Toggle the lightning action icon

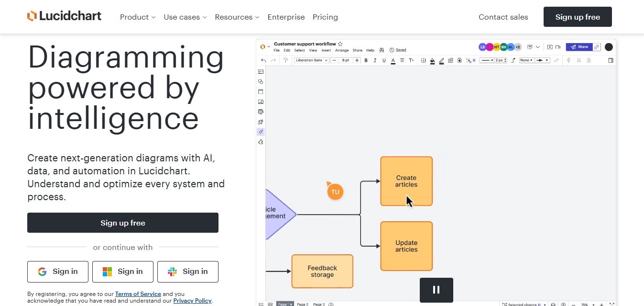pyautogui.click(x=568, y=60)
